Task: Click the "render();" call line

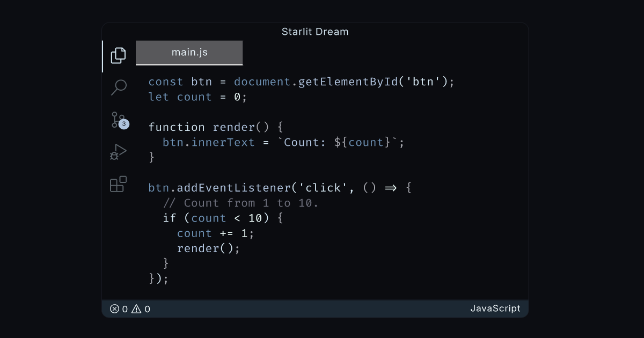Action: tap(208, 248)
